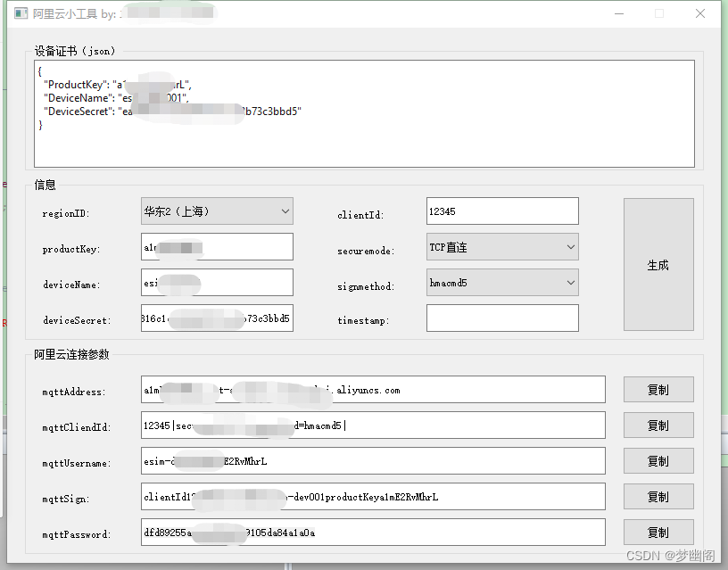
Task: Open the signmethod dropdown hmacmd5
Action: point(502,283)
